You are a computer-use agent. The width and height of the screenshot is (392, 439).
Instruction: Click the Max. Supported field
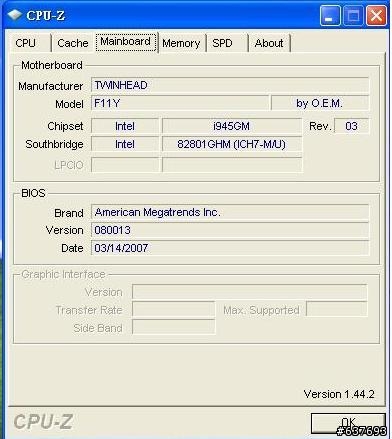pos(337,310)
